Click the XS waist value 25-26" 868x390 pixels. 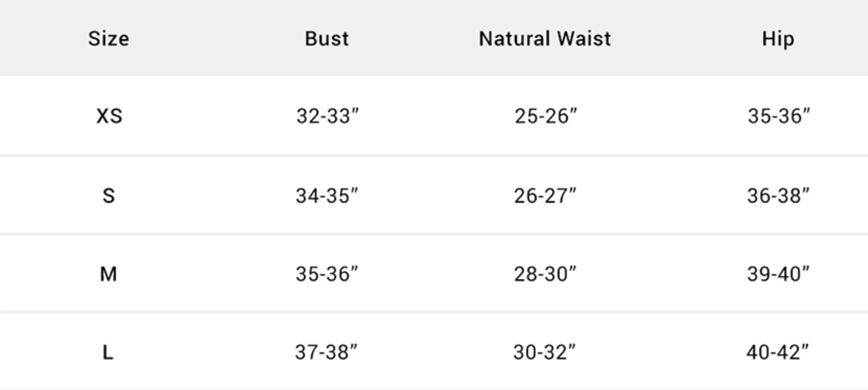pos(546,116)
